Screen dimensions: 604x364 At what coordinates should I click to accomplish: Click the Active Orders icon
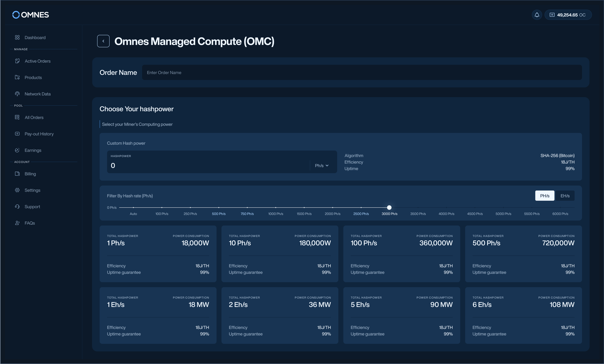tap(17, 61)
